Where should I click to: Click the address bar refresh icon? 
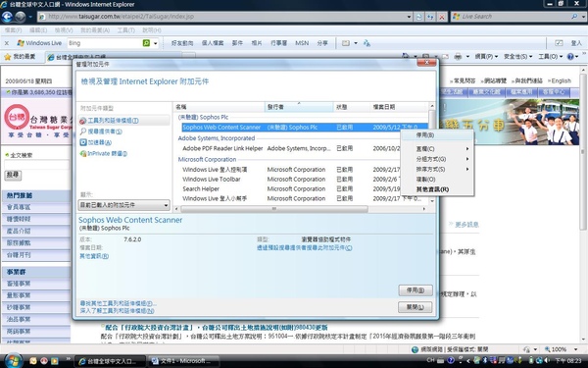(418, 17)
